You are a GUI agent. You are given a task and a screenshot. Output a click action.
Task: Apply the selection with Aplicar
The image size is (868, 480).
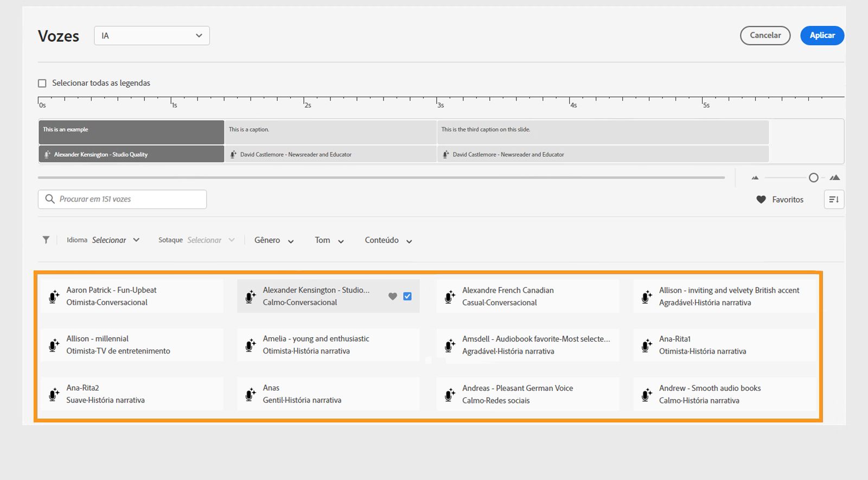[822, 35]
